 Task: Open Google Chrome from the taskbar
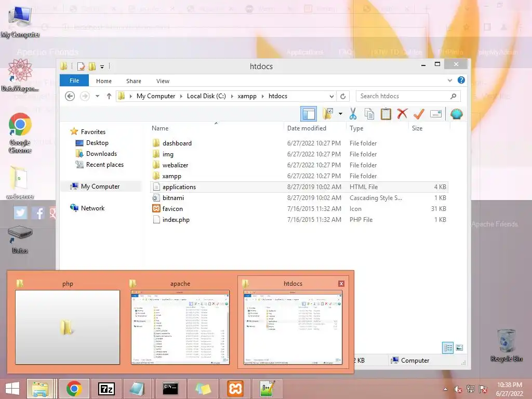click(74, 389)
